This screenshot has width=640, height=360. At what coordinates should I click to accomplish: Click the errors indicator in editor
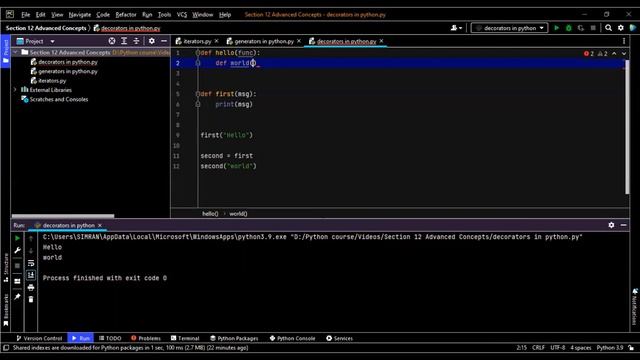point(589,53)
